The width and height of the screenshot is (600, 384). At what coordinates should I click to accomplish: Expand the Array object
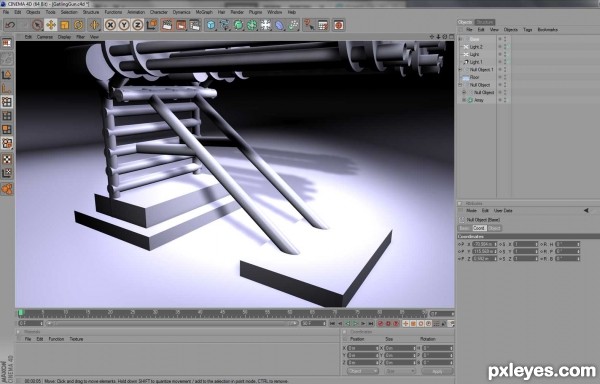pos(464,100)
